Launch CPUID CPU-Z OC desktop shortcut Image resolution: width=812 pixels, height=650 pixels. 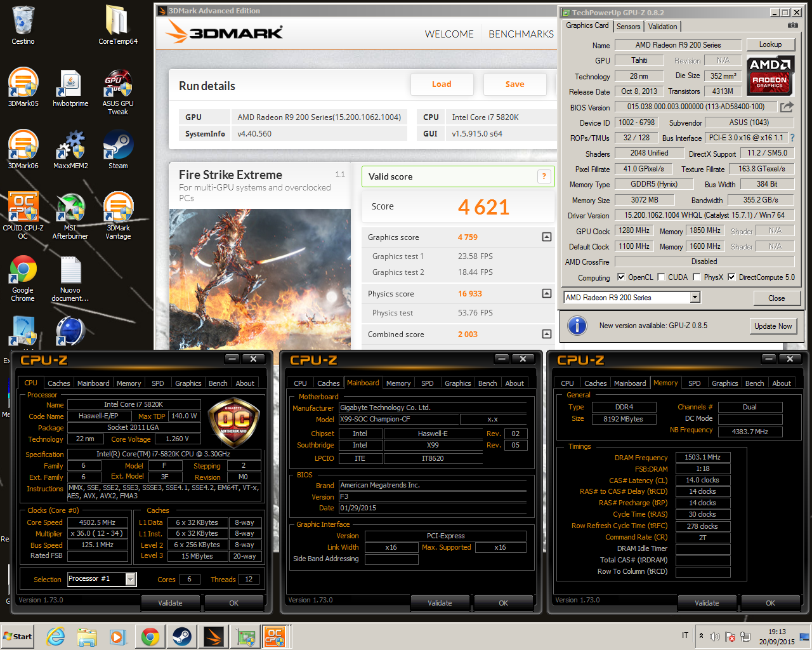pyautogui.click(x=23, y=216)
